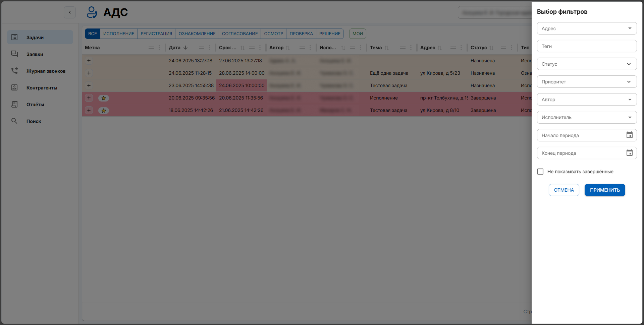Open the Приоритет dropdown
Screen dimensions: 644x325
pyautogui.click(x=587, y=82)
